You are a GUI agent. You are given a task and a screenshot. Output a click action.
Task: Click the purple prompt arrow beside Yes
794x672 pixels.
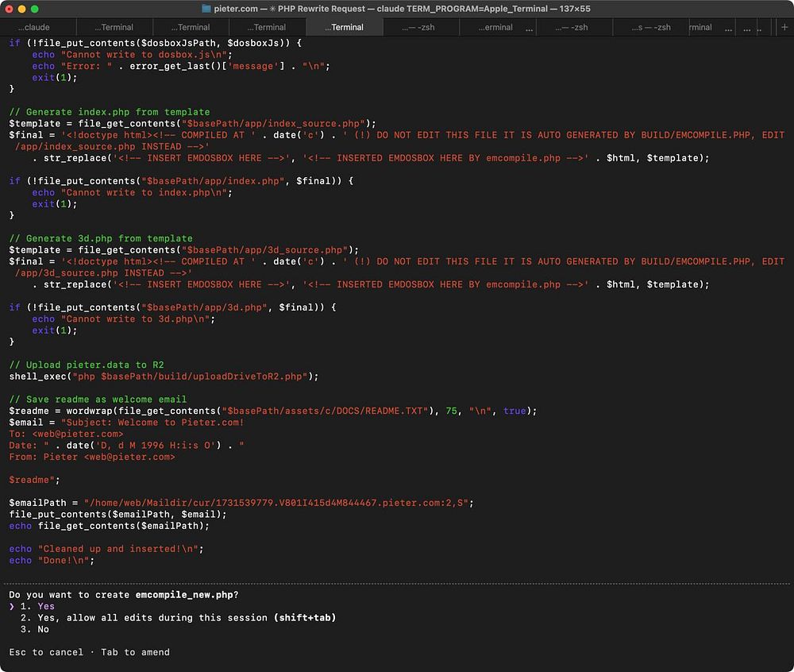12,606
